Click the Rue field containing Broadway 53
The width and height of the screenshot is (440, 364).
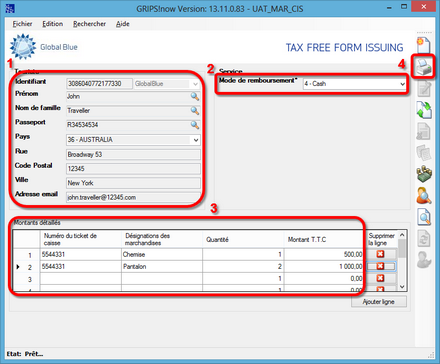pyautogui.click(x=133, y=154)
